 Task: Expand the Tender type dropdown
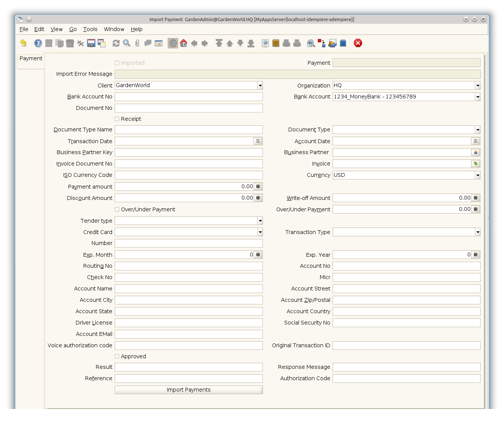point(260,221)
